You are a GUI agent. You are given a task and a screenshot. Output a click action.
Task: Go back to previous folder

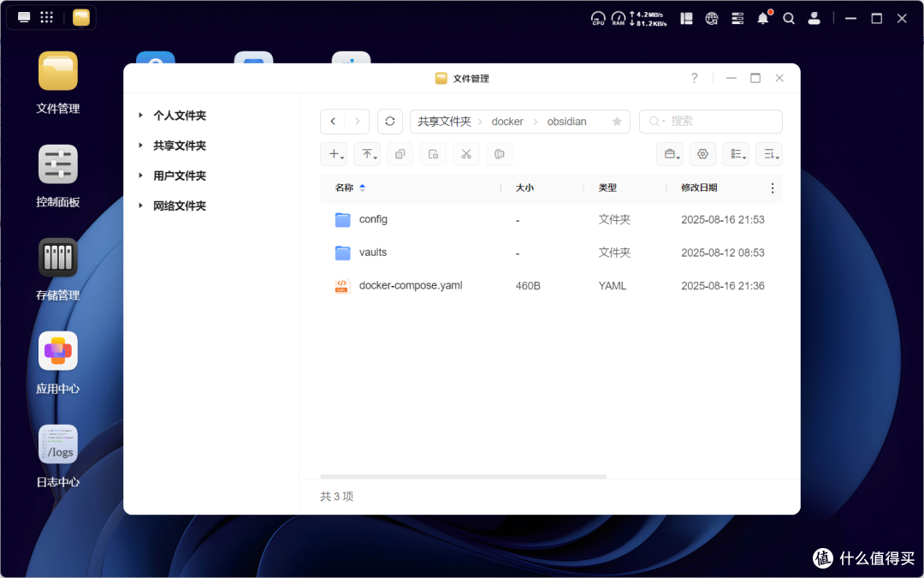click(333, 122)
